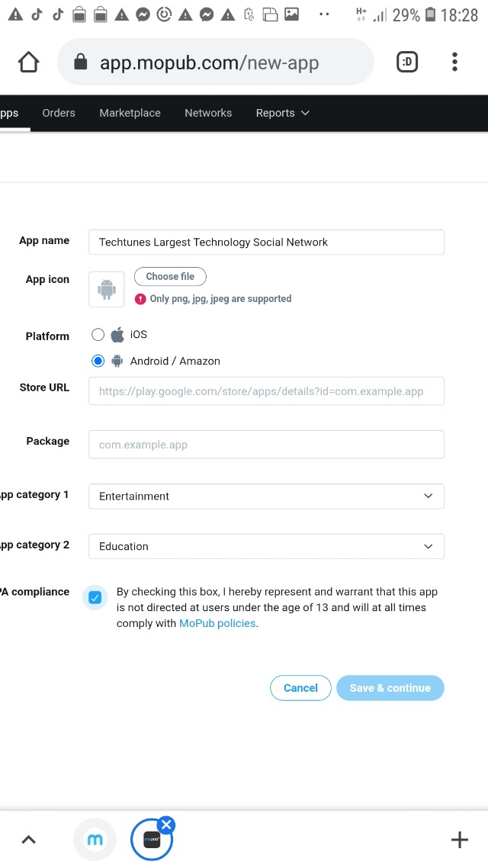Select Android / Amazon platform radio button

point(98,361)
